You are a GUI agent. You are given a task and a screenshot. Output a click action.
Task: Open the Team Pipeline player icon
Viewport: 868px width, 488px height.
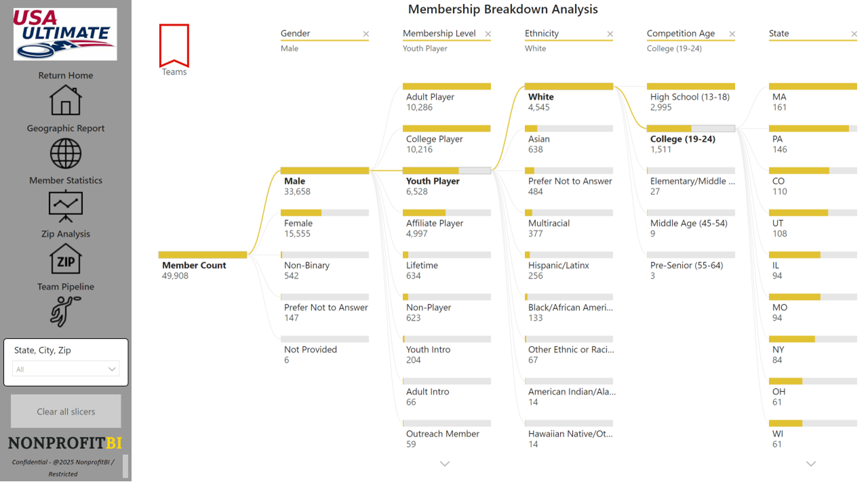pyautogui.click(x=66, y=311)
